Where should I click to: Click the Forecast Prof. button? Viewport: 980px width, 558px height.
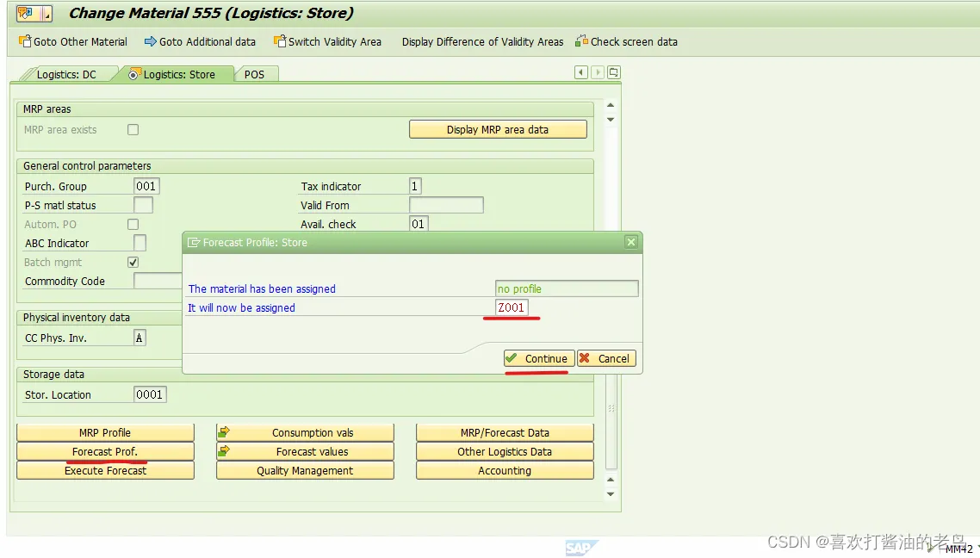pos(105,452)
